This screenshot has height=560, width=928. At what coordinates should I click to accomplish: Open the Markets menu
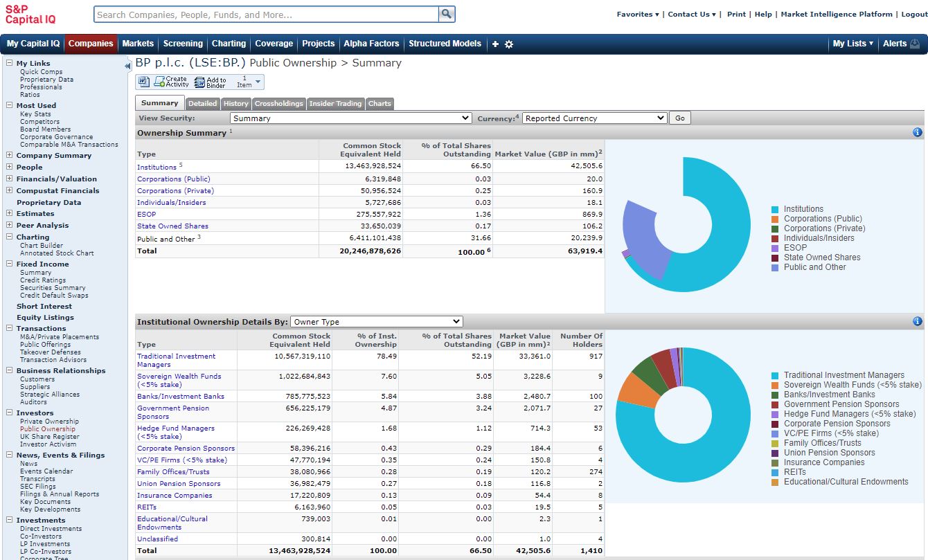[138, 44]
